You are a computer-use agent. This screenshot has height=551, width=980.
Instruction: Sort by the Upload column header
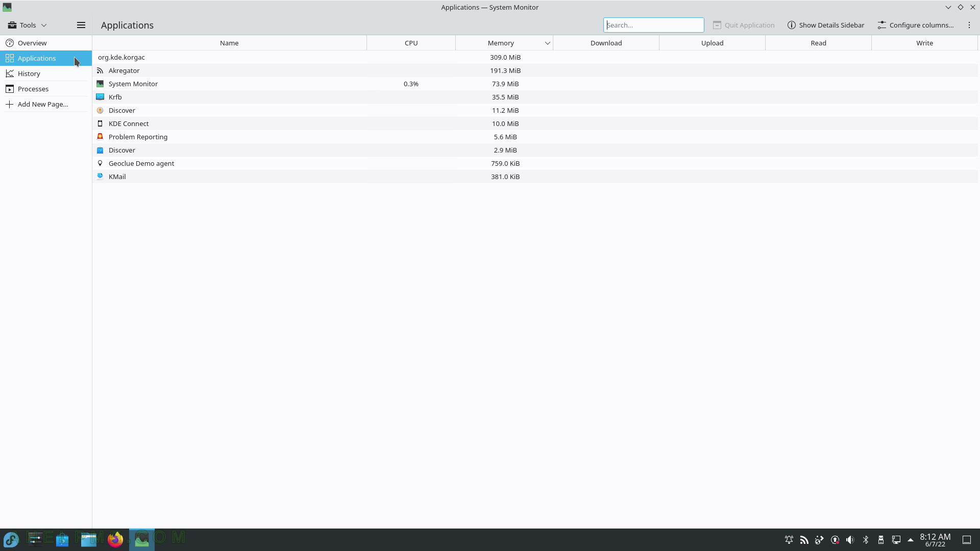click(712, 43)
